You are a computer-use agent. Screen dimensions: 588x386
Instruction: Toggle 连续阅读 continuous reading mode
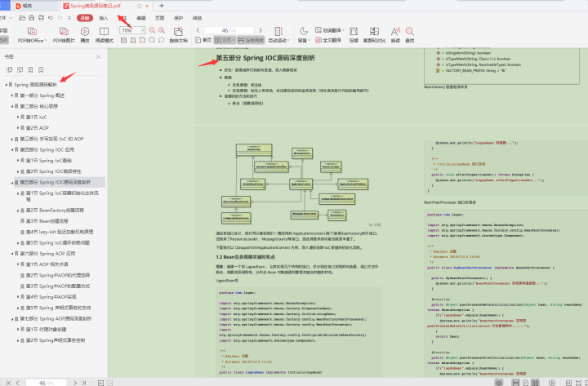click(x=251, y=40)
